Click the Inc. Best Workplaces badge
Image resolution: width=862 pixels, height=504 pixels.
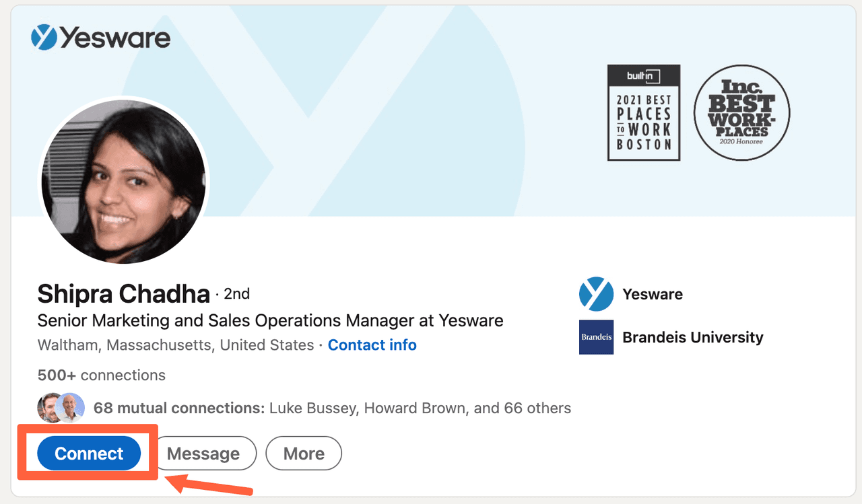[x=741, y=113]
